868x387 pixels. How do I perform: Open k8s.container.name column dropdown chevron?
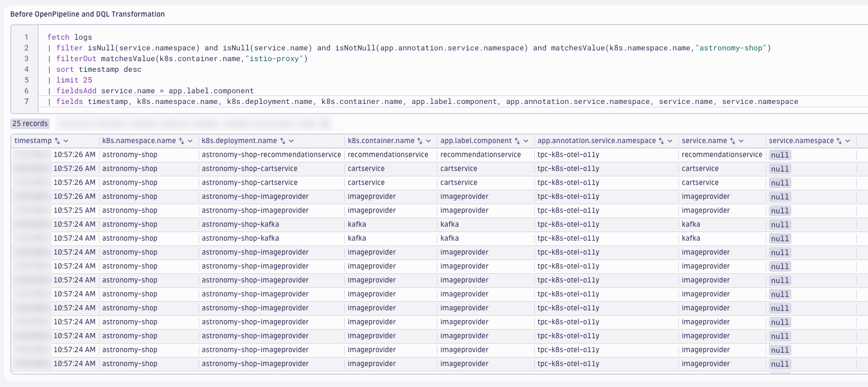tap(428, 141)
